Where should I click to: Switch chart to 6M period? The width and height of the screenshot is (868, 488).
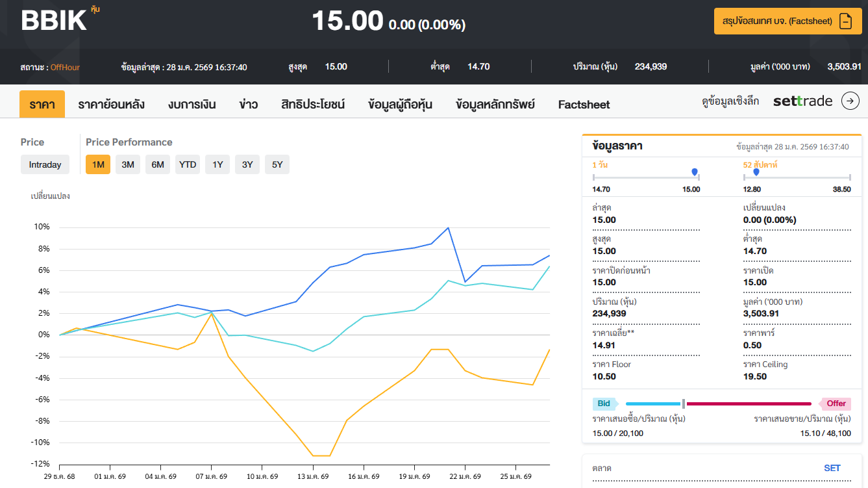(158, 164)
